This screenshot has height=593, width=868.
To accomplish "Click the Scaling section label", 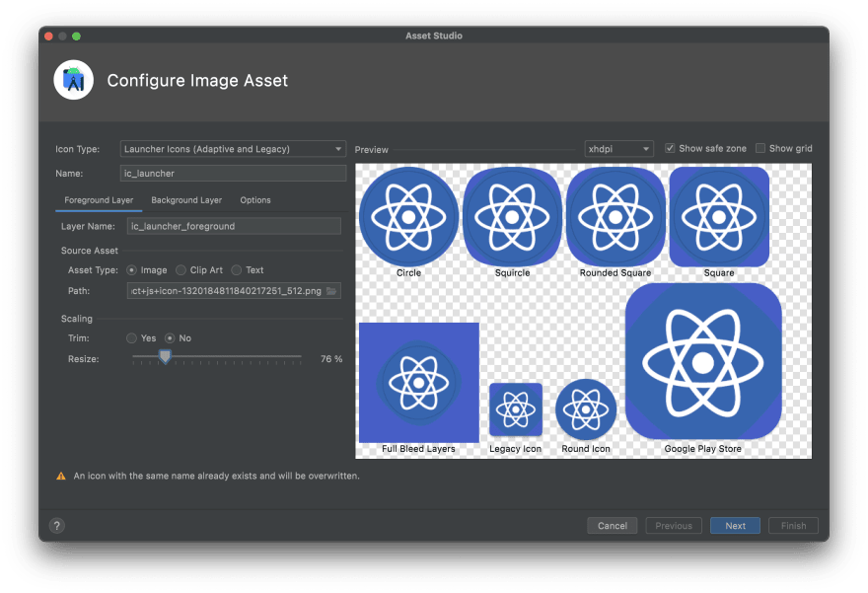I will coord(76,319).
